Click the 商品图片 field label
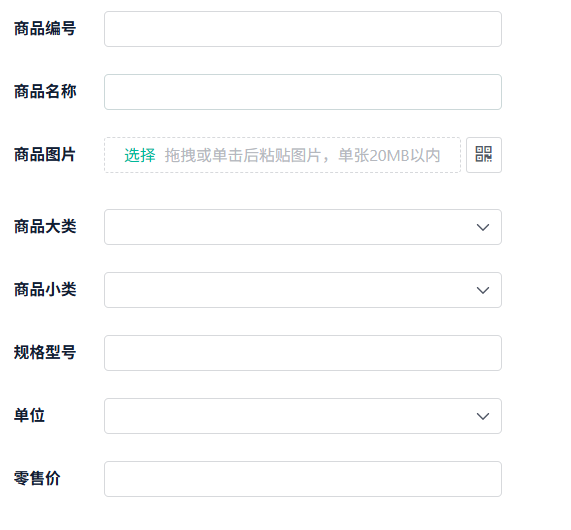 45,154
